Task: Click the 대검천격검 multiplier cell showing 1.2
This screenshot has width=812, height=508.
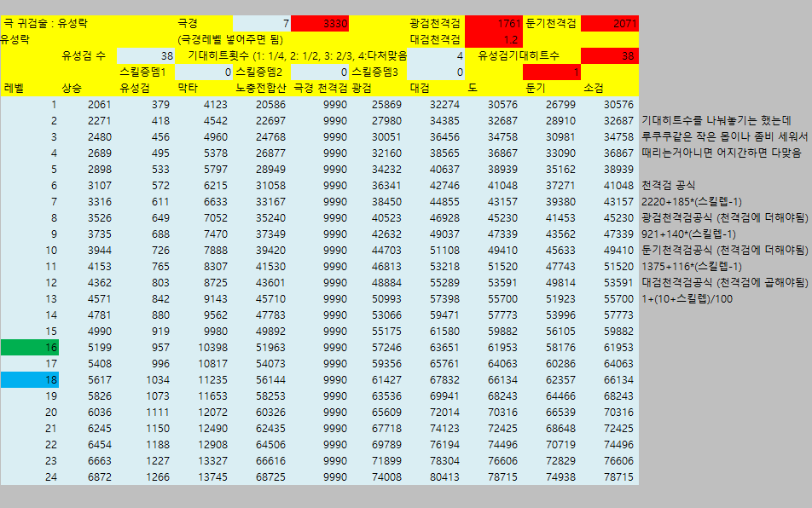Action: coord(494,40)
